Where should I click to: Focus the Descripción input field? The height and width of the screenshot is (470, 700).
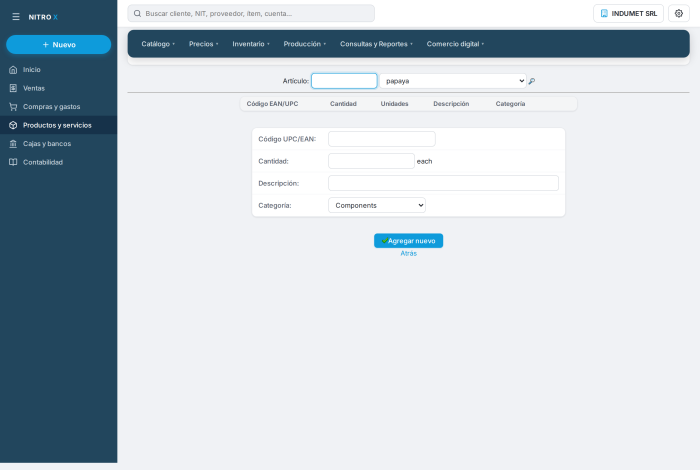pyautogui.click(x=443, y=183)
